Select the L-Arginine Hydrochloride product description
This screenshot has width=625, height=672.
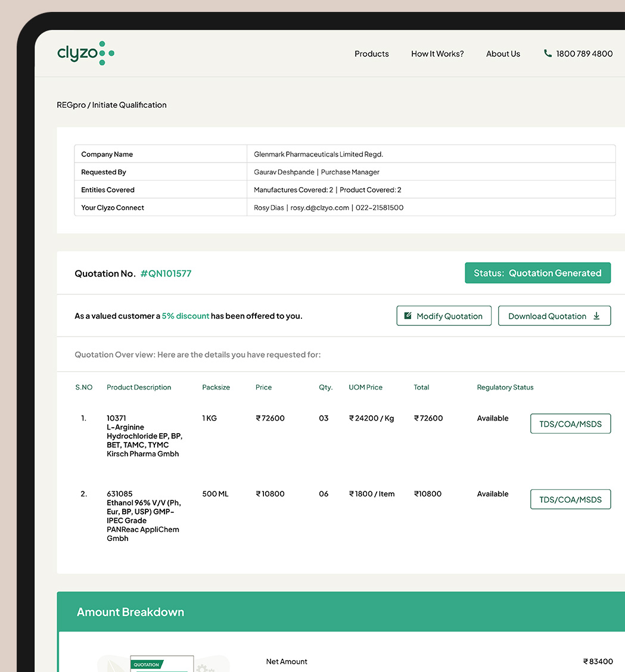click(x=144, y=436)
